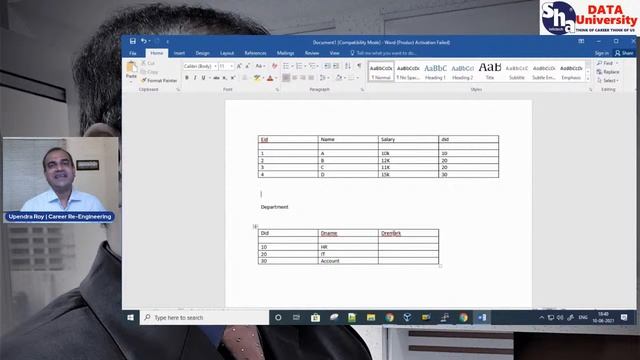
Task: Switch to the Review tab
Action: point(312,53)
